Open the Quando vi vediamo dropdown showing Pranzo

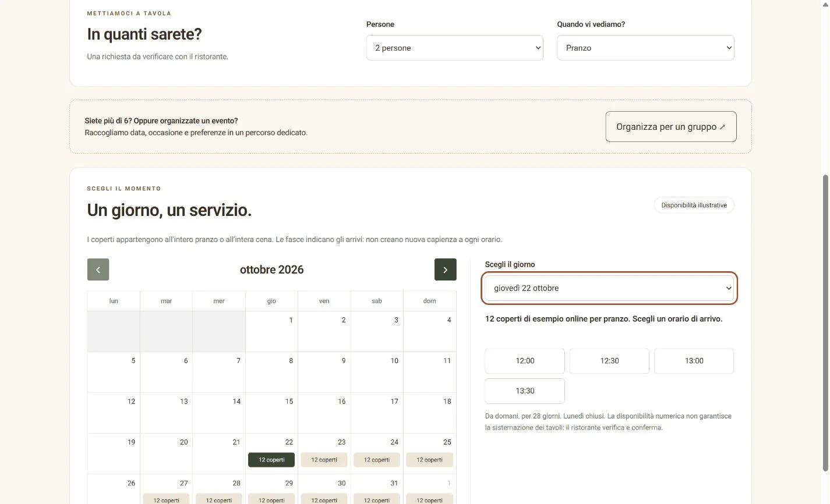click(645, 48)
